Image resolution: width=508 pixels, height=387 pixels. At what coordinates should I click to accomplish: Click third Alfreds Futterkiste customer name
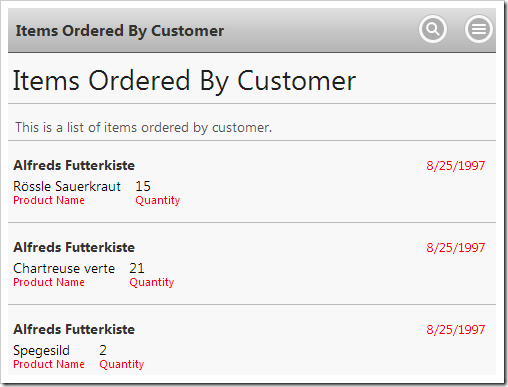(x=74, y=329)
